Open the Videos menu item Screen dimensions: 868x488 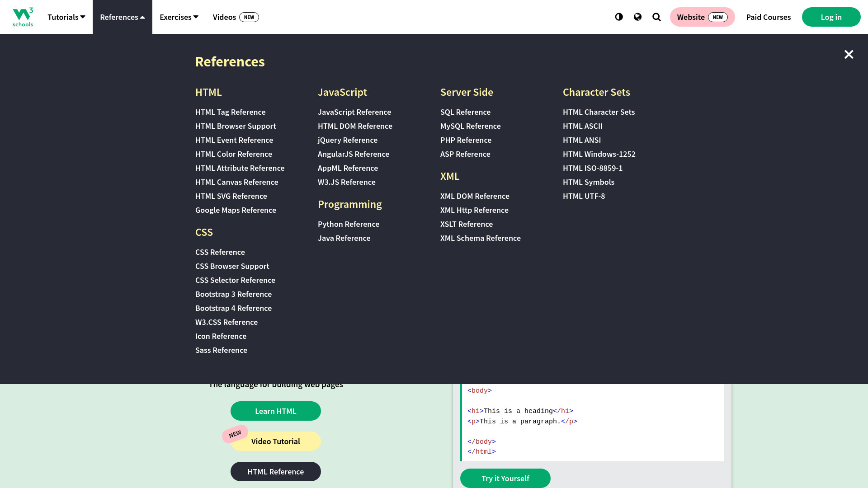(236, 17)
